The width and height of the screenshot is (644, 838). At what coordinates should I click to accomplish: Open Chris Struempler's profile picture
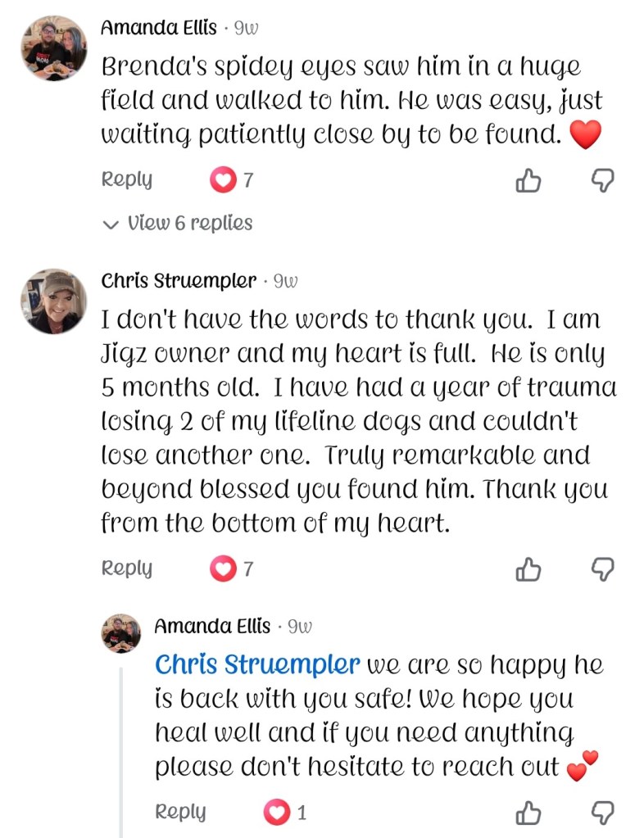pyautogui.click(x=53, y=301)
